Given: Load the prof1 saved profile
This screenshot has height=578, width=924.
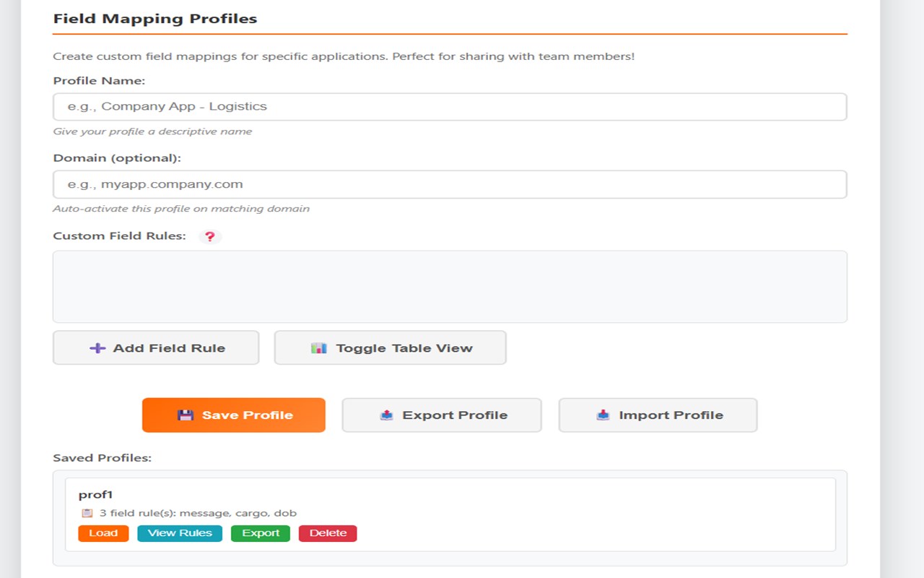Looking at the screenshot, I should tap(103, 533).
